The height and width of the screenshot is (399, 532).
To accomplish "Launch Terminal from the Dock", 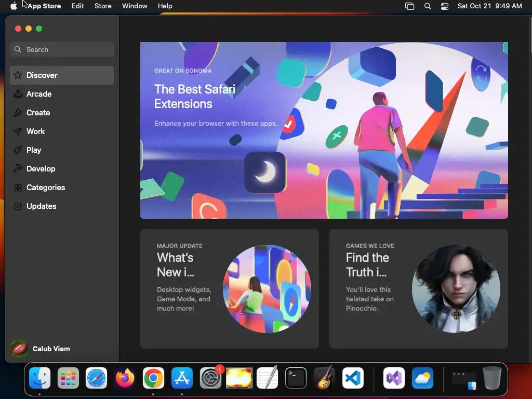I will 296,378.
